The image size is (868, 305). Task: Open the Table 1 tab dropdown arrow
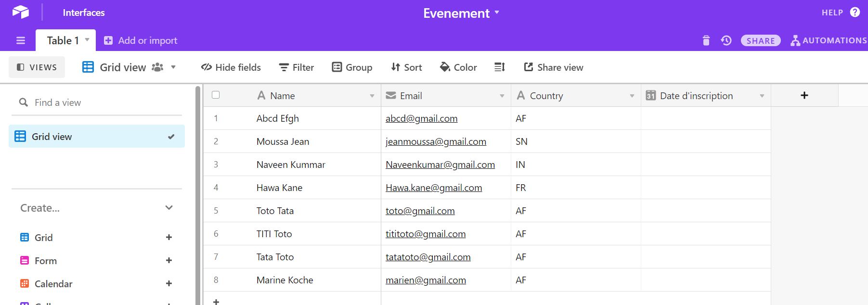point(87,40)
